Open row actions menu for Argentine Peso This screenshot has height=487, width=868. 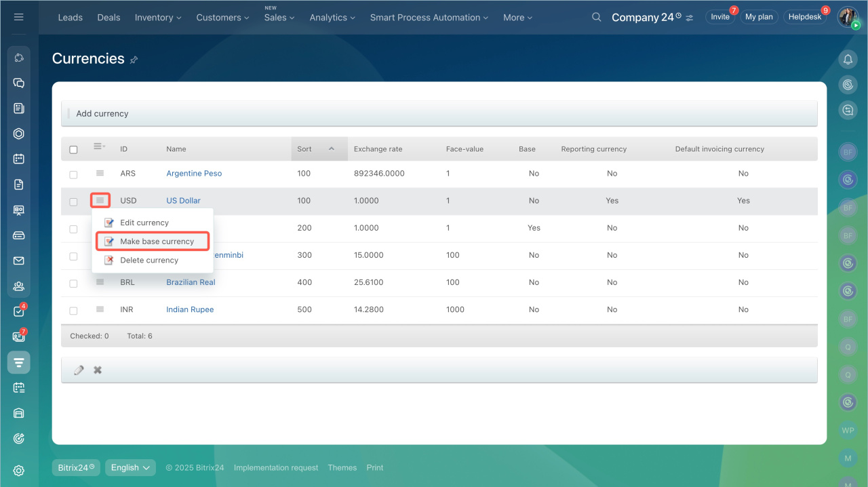[100, 173]
